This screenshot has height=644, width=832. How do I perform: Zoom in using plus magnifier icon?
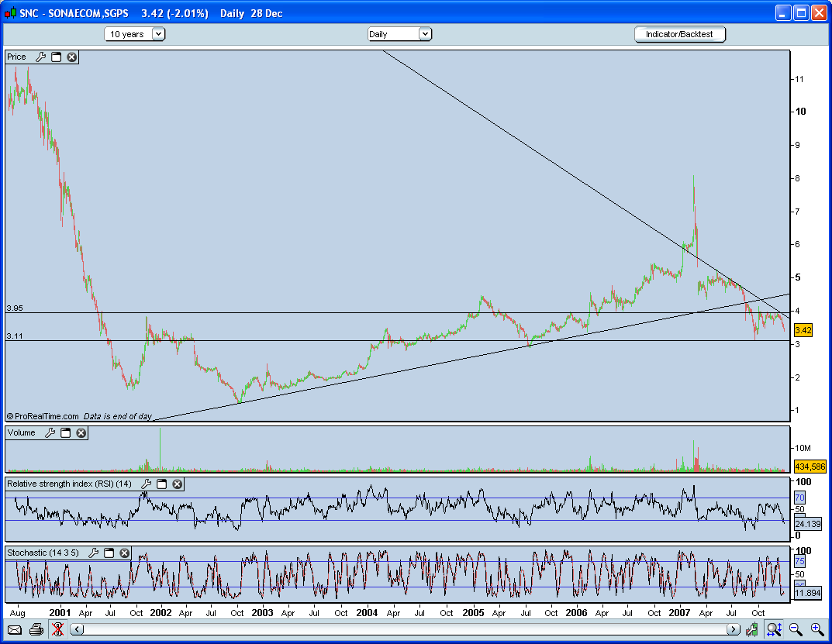point(816,629)
